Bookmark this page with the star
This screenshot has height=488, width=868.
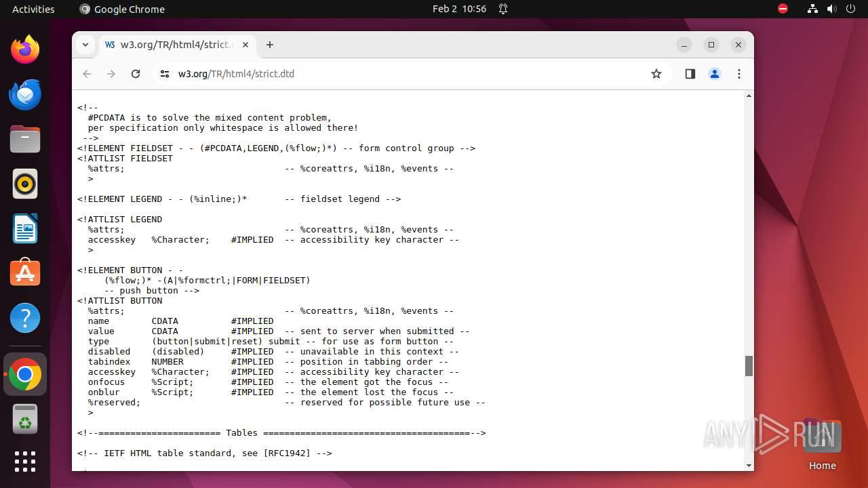coord(656,74)
